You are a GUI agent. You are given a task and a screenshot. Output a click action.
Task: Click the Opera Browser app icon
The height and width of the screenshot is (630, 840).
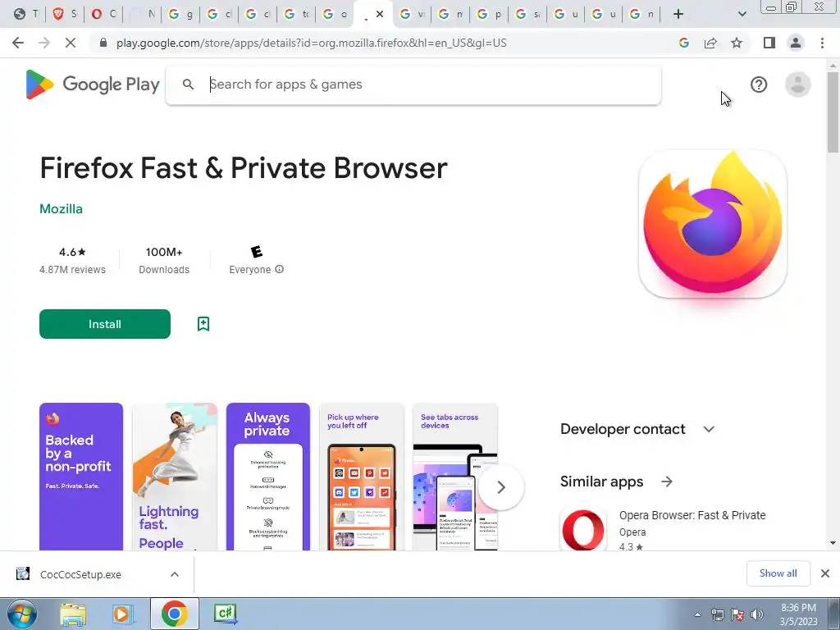click(x=583, y=529)
